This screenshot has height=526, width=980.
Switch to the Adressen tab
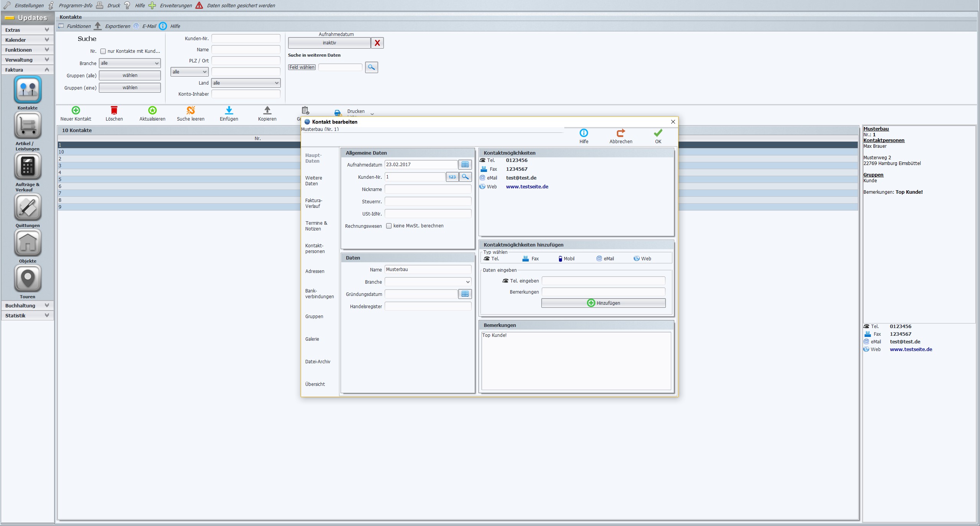coord(315,271)
